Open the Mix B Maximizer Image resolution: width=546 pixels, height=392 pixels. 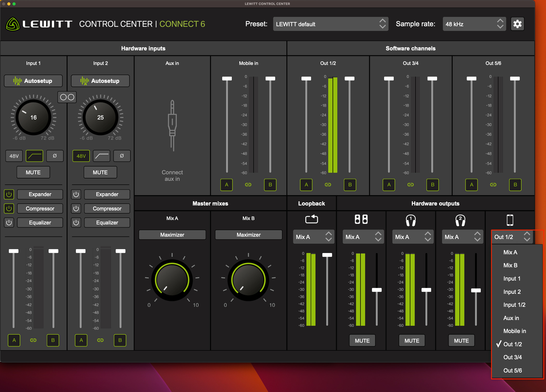click(249, 235)
